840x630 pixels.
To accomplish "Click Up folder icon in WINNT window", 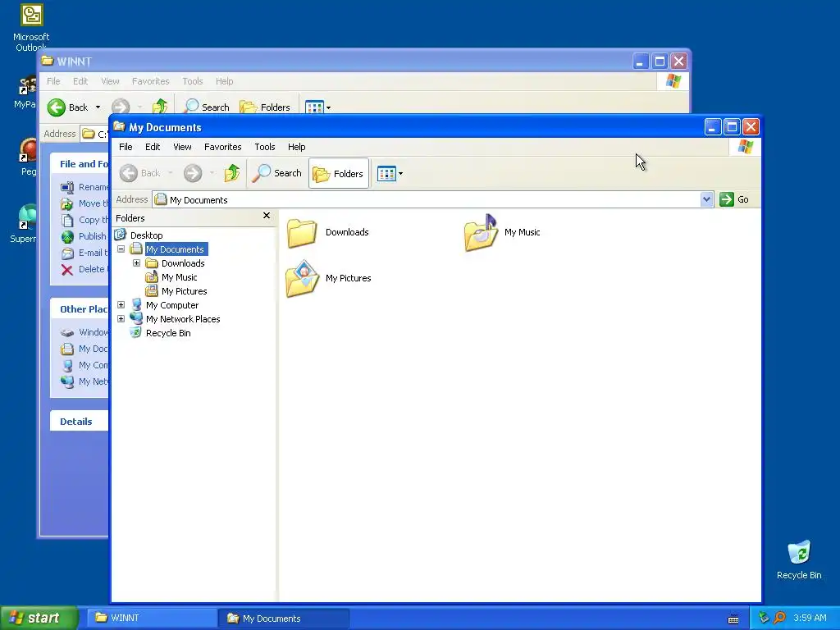I will (160, 106).
